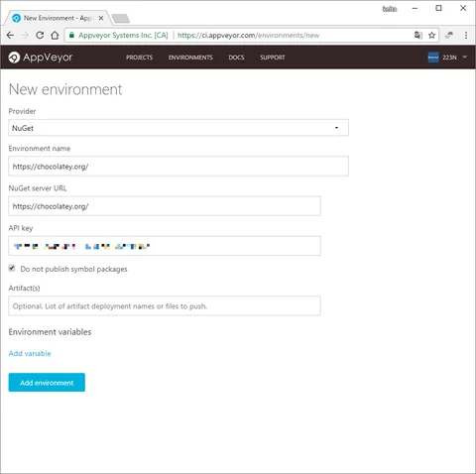The width and height of the screenshot is (476, 474).
Task: Focus the Artifact(s) input field
Action: pyautogui.click(x=165, y=305)
